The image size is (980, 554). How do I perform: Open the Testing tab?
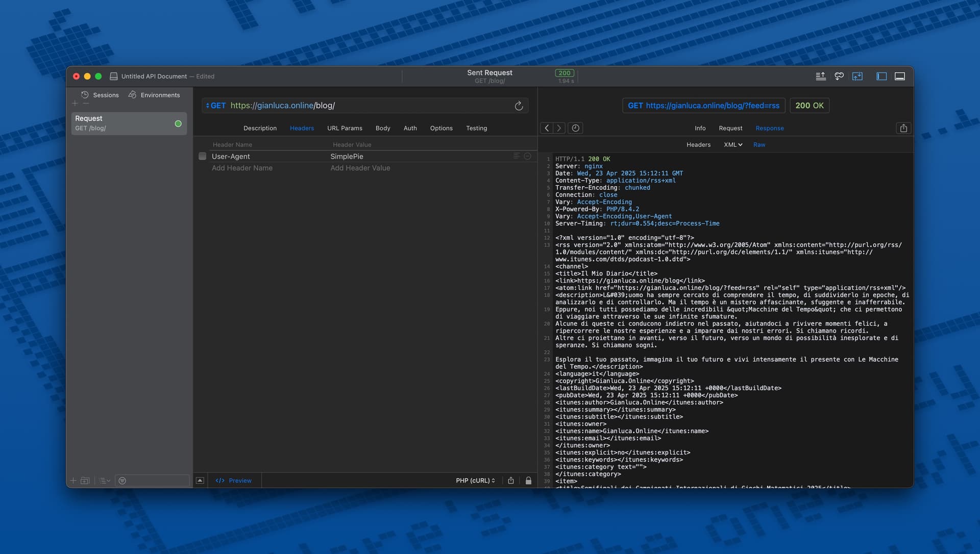click(x=476, y=128)
